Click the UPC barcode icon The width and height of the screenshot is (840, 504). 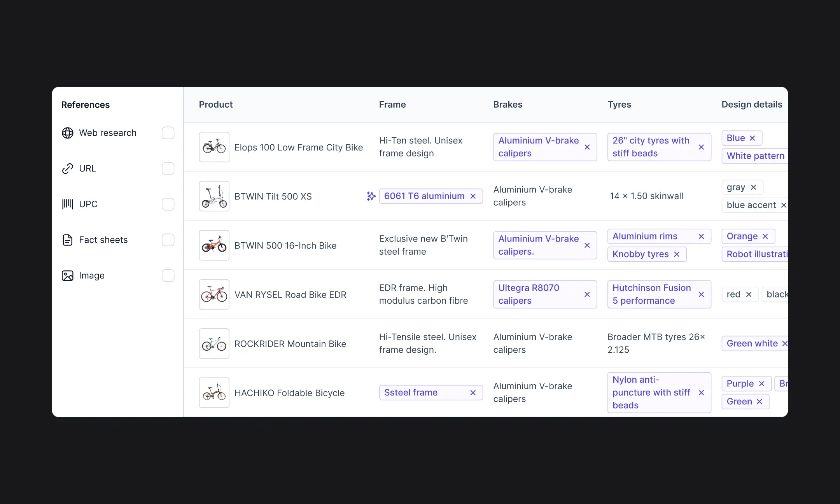(x=68, y=204)
